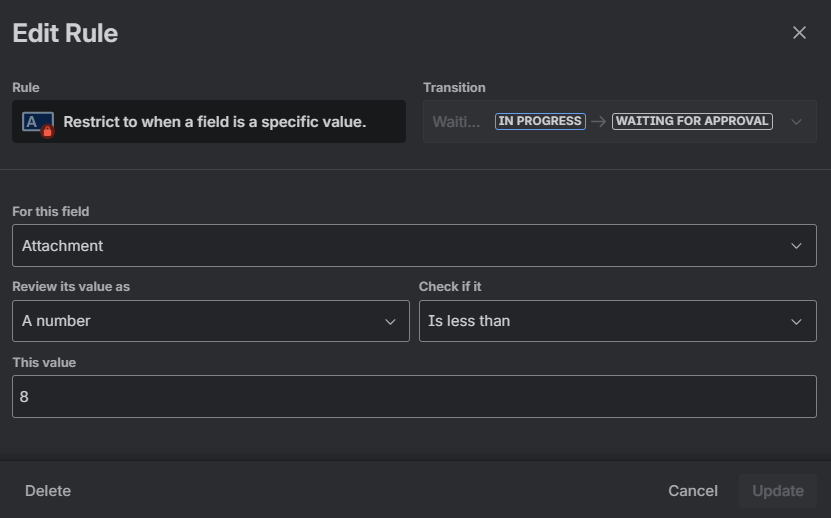Screen dimensions: 831x518
Task: Click the truncated "Waiti..." transition name
Action: (x=456, y=121)
